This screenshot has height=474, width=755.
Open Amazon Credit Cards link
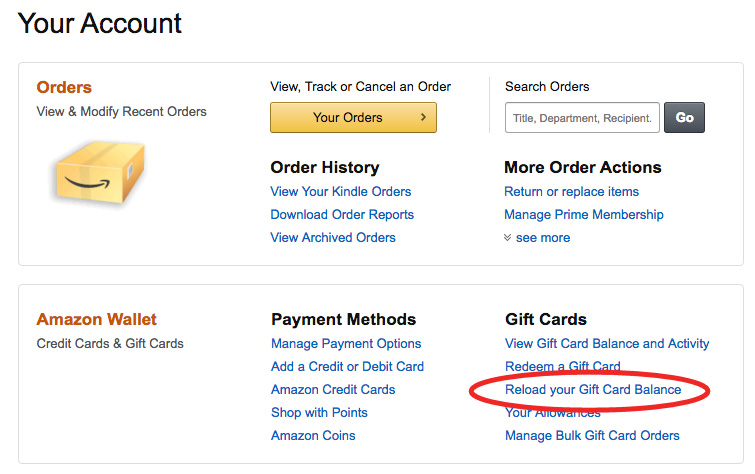click(333, 390)
